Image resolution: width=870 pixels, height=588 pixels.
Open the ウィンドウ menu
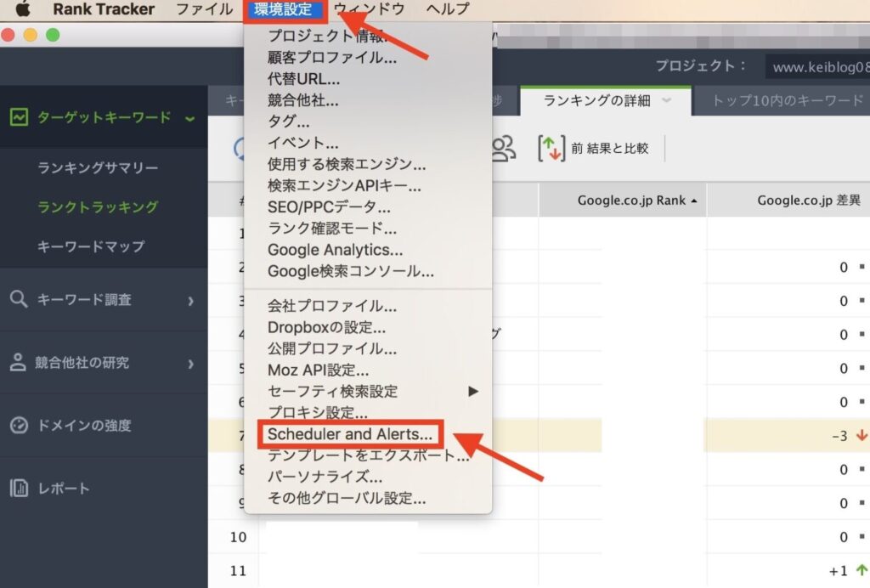(370, 8)
